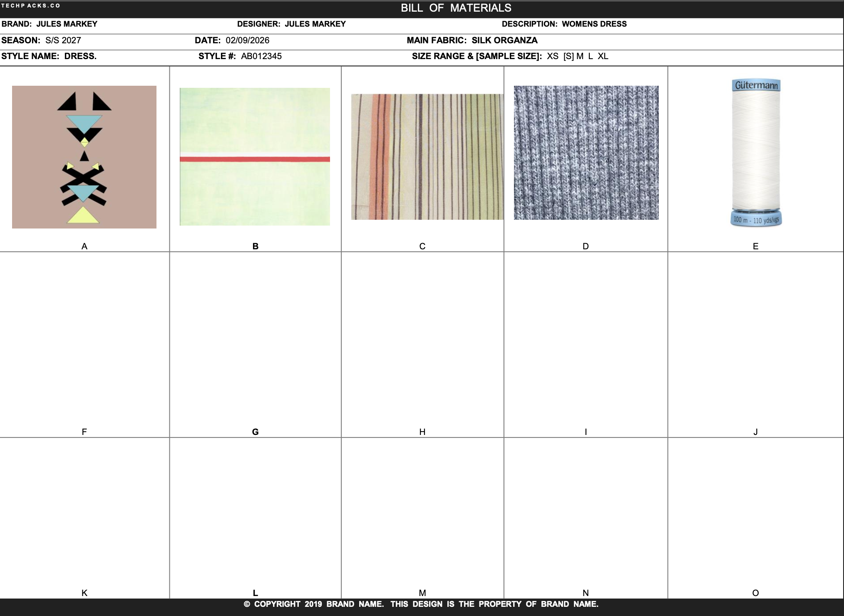Screen dimensions: 844x616
Task: Select the DESIGNER field value JULES MARKEY
Action: (315, 24)
